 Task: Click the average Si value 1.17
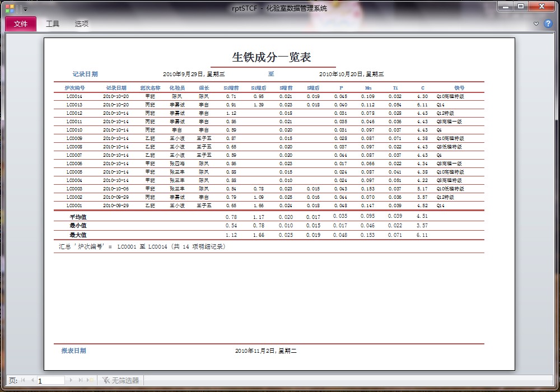pos(259,217)
